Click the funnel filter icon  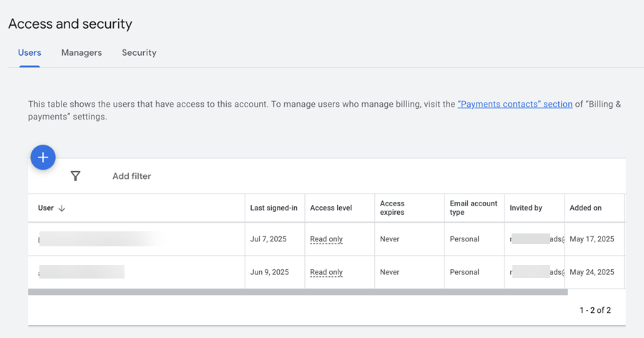coord(75,176)
